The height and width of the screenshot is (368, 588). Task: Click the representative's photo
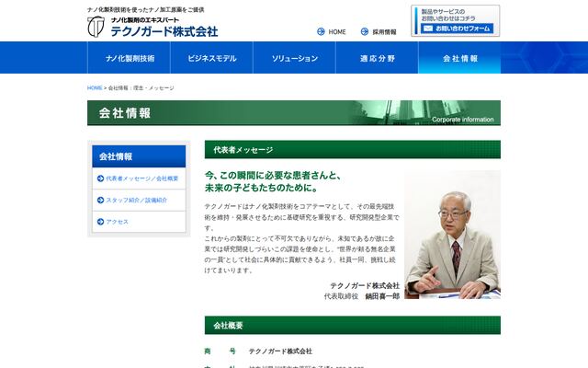tap(452, 235)
